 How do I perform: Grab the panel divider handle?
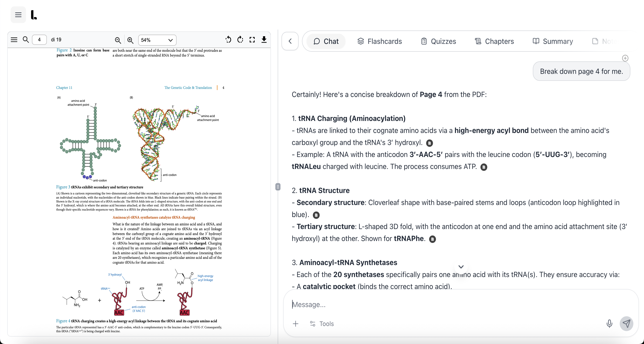[278, 187]
